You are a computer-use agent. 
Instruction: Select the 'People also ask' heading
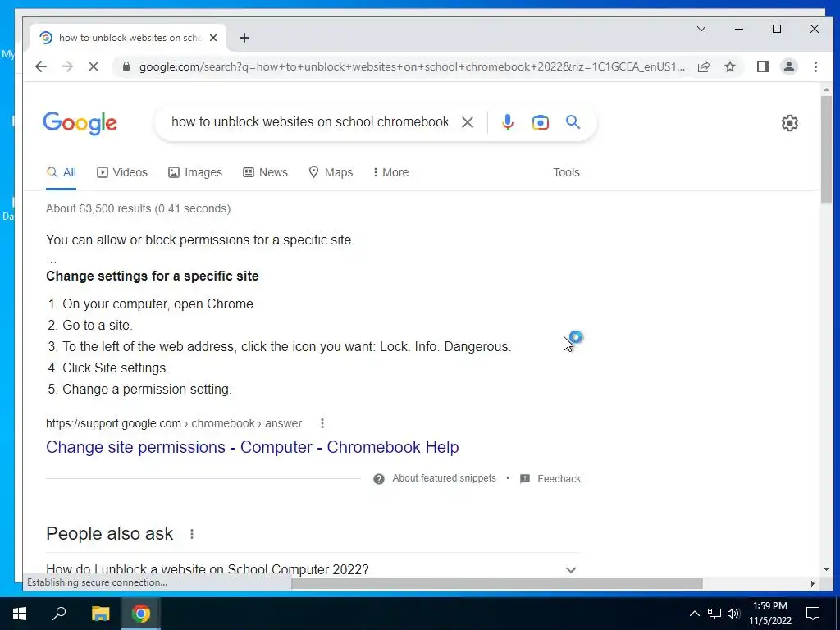coord(110,534)
